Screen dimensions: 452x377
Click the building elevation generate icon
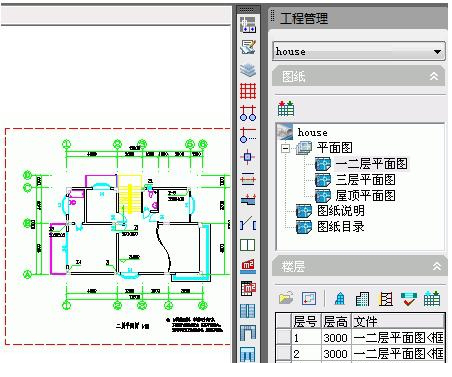[362, 299]
